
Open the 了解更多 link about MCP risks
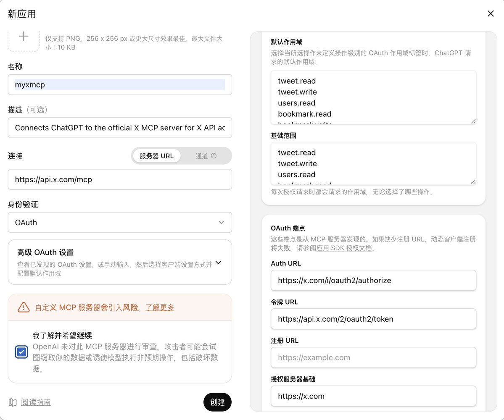(160, 307)
